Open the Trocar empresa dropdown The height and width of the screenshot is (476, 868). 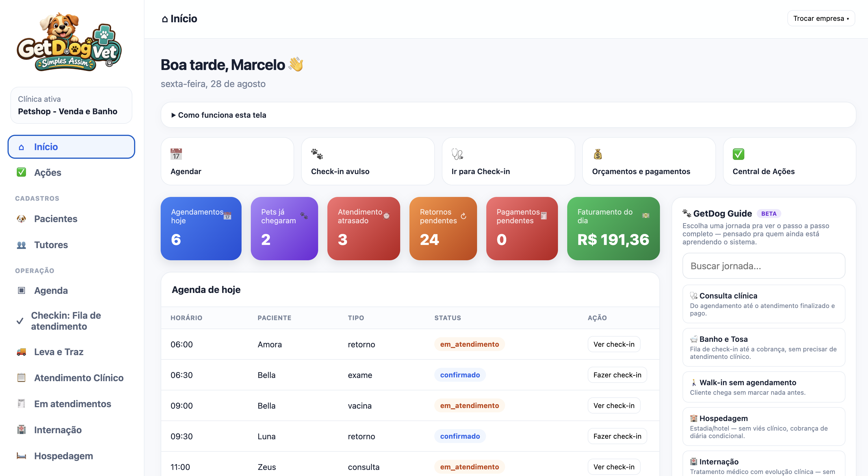(821, 19)
